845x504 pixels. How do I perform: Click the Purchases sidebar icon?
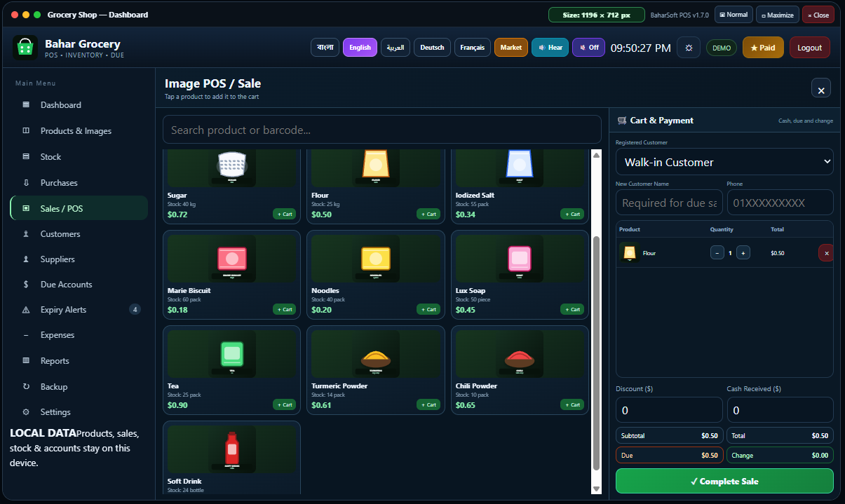click(x=26, y=183)
